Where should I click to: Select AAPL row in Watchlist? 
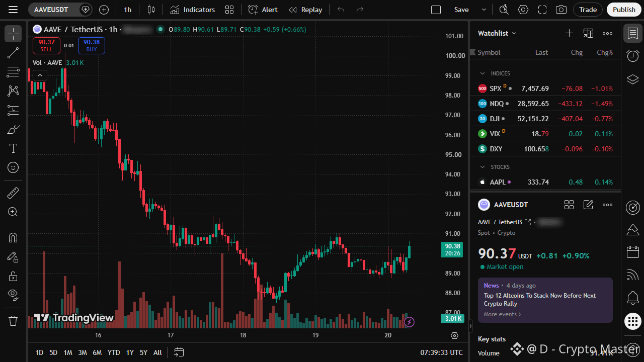pos(545,182)
